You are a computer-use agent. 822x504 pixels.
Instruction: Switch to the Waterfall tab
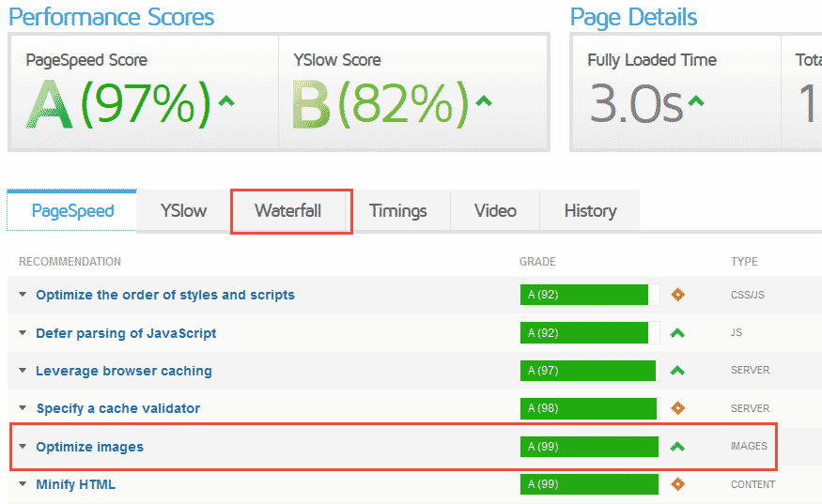288,211
